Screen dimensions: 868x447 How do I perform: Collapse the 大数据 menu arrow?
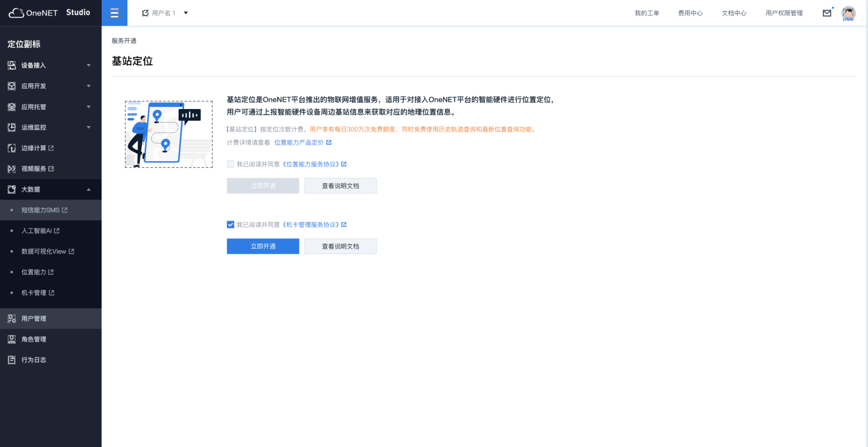pos(89,189)
